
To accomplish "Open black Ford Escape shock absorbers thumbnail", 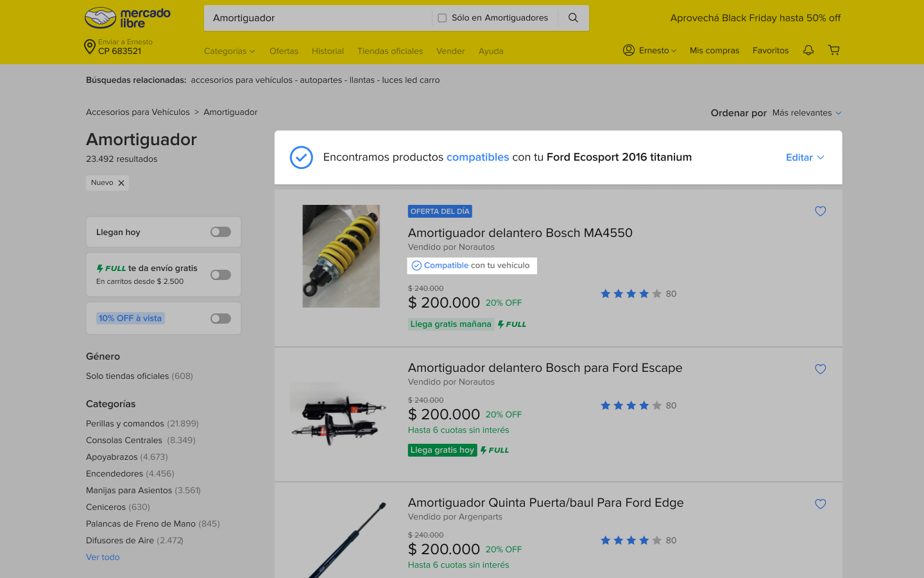I will click(x=338, y=414).
